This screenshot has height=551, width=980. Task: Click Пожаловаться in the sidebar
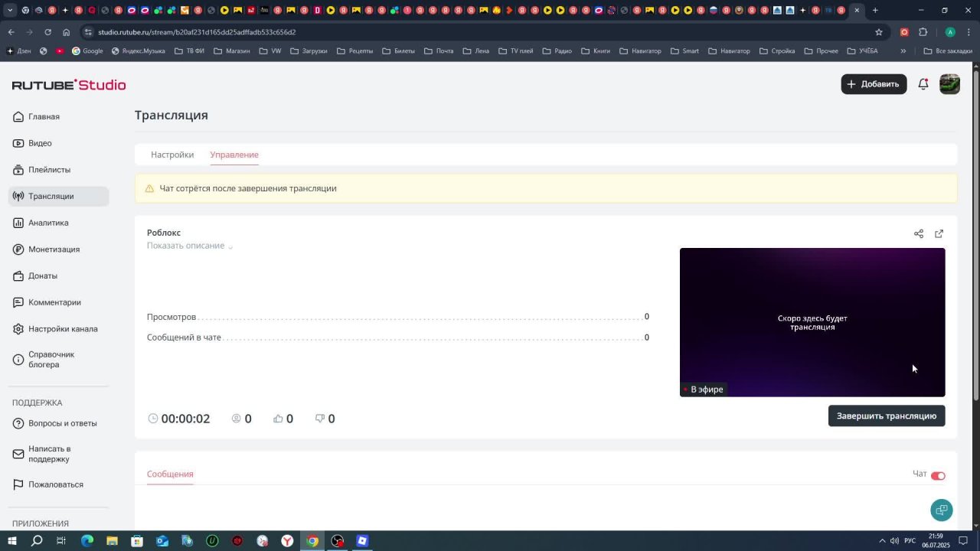tap(58, 484)
